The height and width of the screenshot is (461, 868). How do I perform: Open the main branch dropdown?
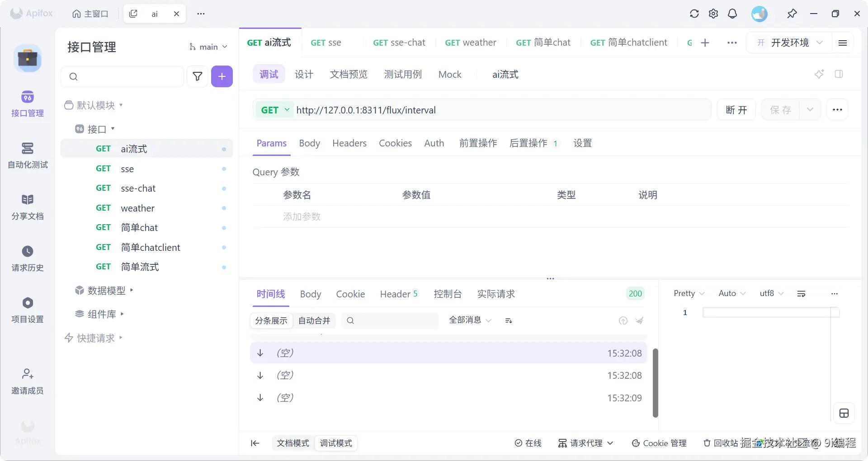point(208,47)
